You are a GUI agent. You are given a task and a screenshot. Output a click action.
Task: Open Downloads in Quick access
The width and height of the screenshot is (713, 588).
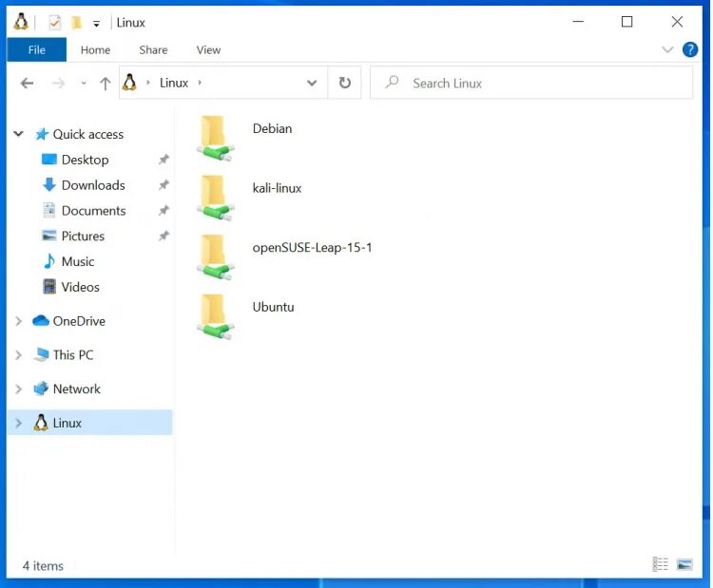click(93, 185)
